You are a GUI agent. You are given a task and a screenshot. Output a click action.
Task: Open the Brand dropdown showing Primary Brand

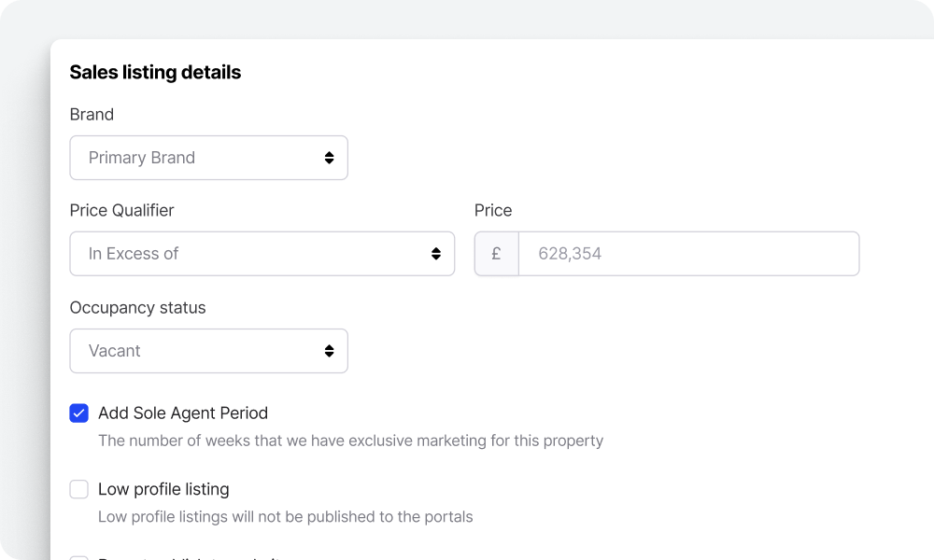click(x=208, y=158)
